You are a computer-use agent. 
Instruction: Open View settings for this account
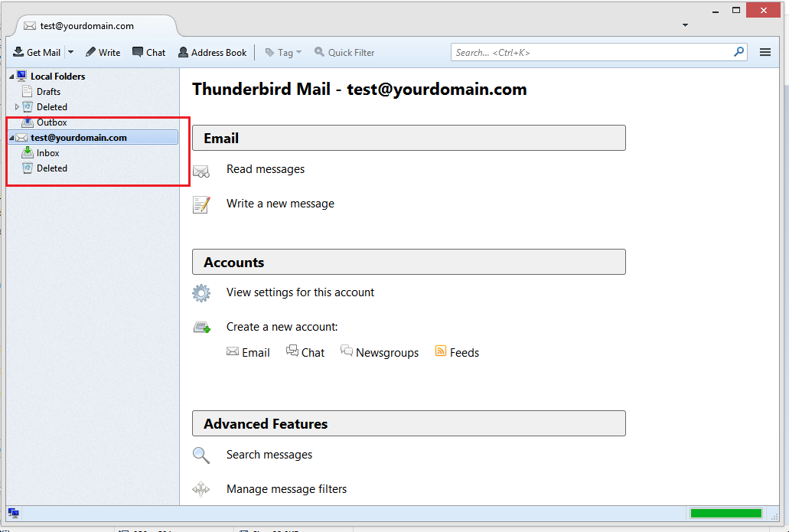point(300,292)
